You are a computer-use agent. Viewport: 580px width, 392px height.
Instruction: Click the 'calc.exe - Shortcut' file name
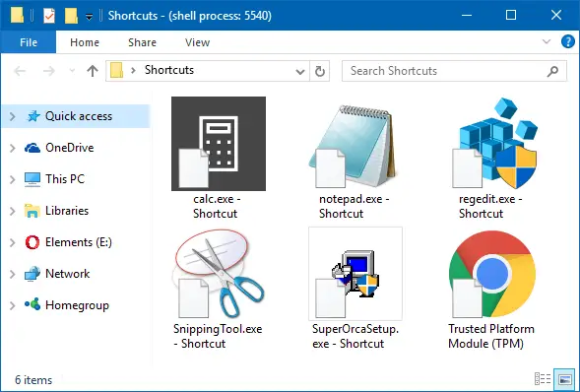(217, 206)
